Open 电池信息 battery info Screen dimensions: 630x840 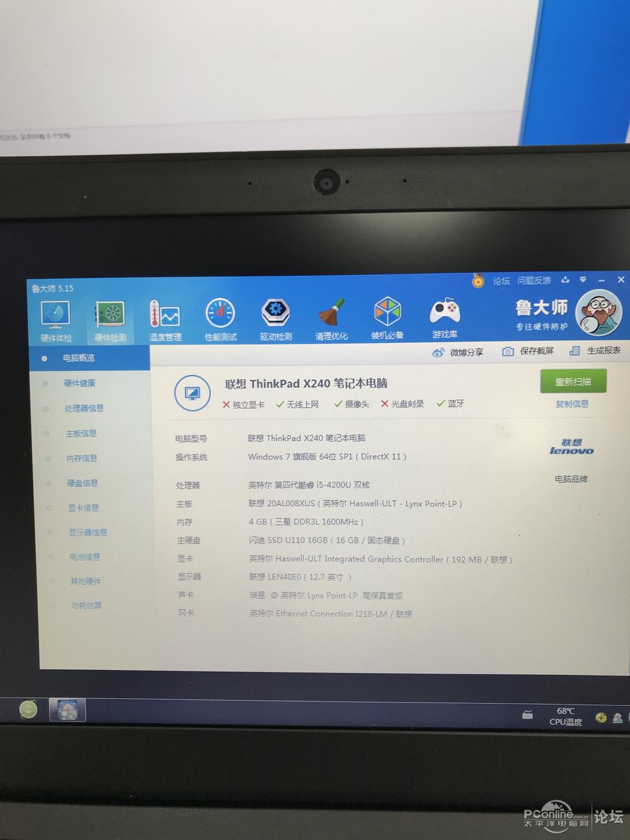coord(84,557)
